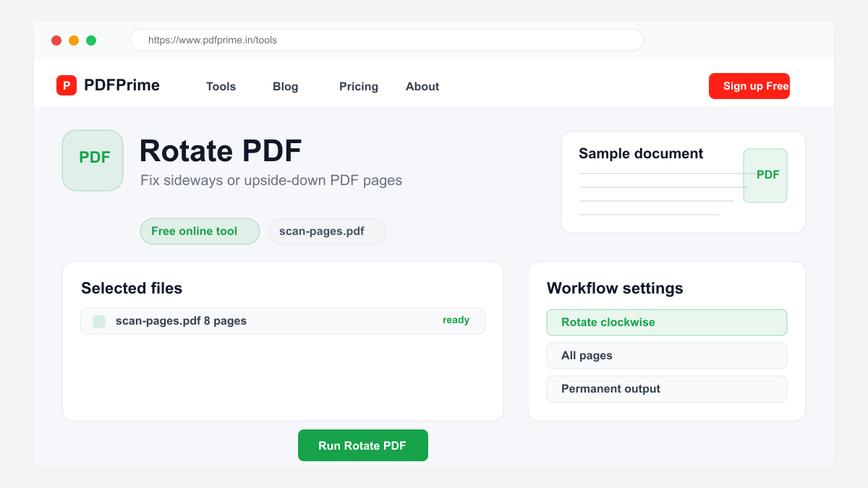This screenshot has height=488, width=868.
Task: Click the Workflow settings heading
Action: pyautogui.click(x=615, y=288)
